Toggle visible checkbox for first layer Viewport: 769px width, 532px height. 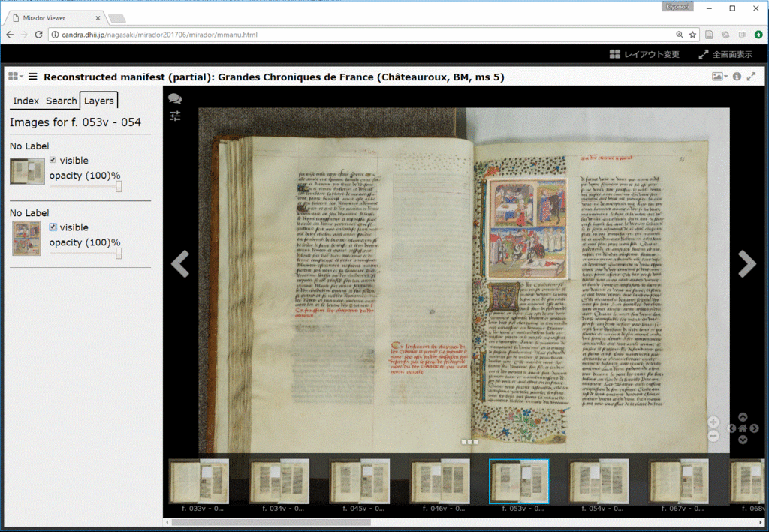(53, 160)
